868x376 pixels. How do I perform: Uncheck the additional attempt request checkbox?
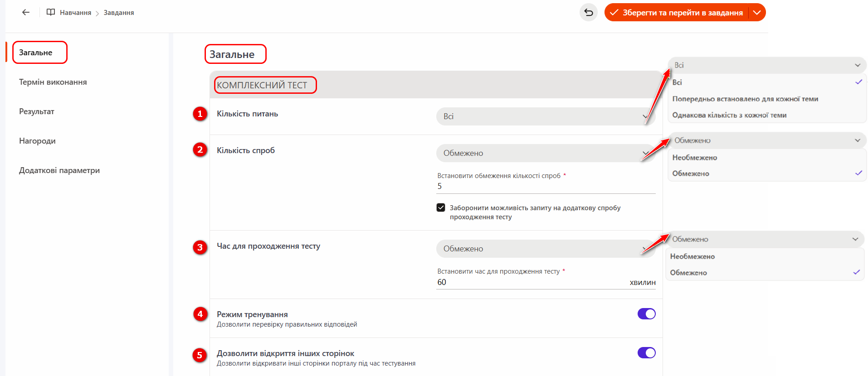pyautogui.click(x=441, y=207)
